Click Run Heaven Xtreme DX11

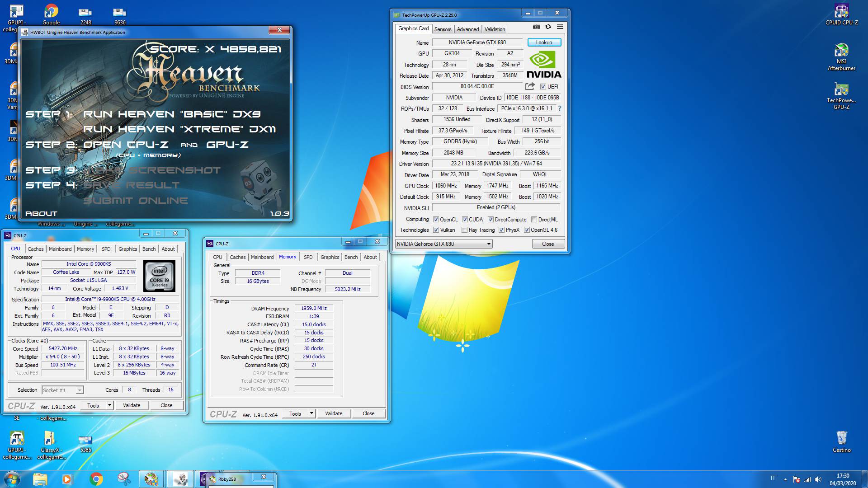coord(179,129)
